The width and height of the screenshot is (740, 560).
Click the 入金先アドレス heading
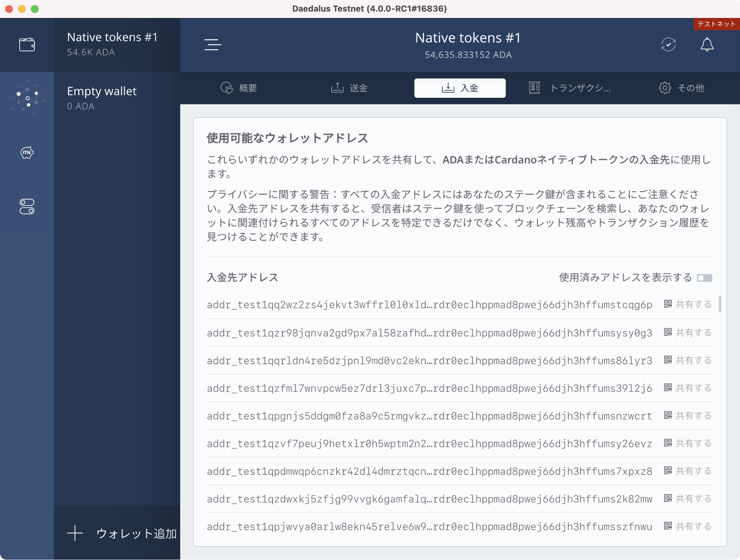click(x=242, y=278)
